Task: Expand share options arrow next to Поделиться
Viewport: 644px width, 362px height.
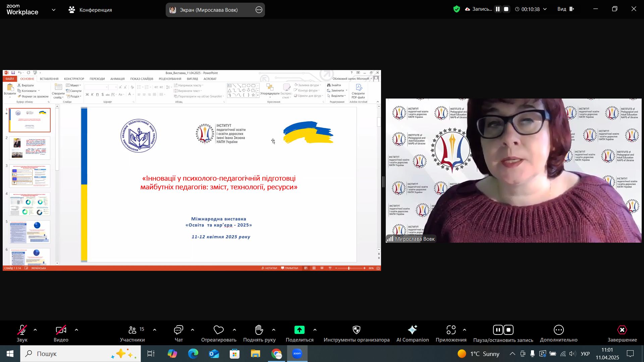Action: [315, 330]
